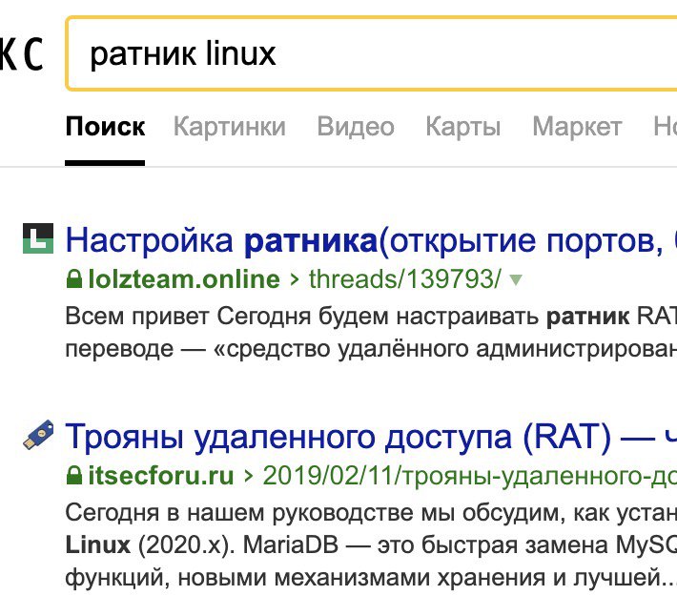677x616 pixels.
Task: Open the Картинки tab
Action: [x=229, y=127]
